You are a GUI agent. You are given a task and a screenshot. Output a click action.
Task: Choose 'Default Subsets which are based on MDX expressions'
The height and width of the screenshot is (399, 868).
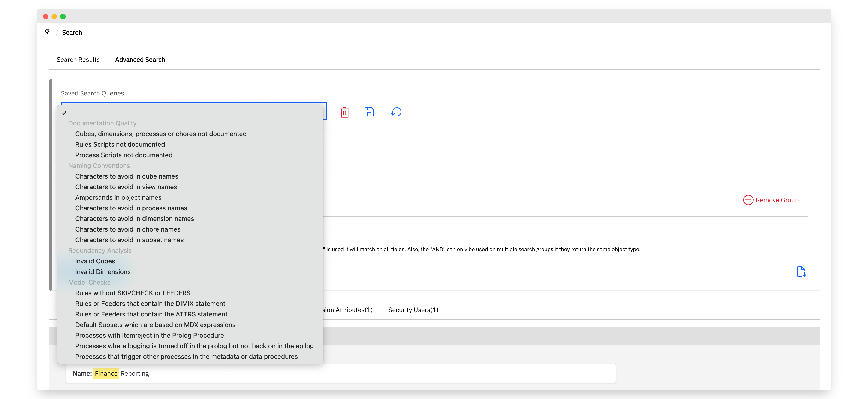coord(155,325)
